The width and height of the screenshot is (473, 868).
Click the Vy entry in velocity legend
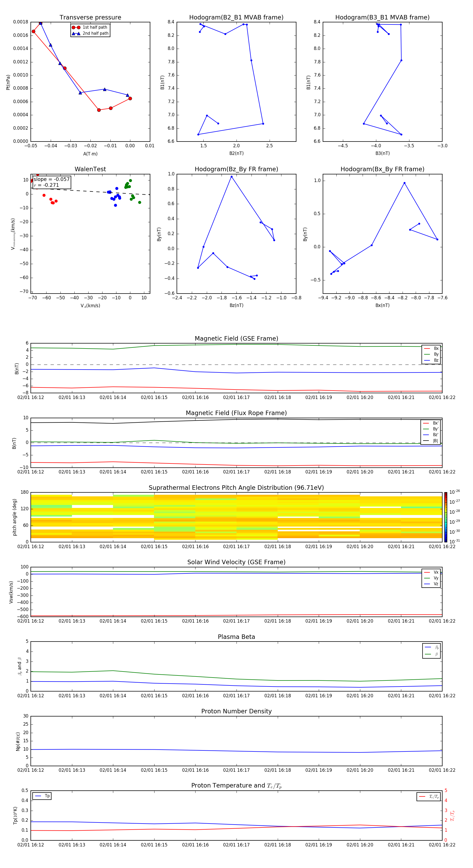coord(431,578)
